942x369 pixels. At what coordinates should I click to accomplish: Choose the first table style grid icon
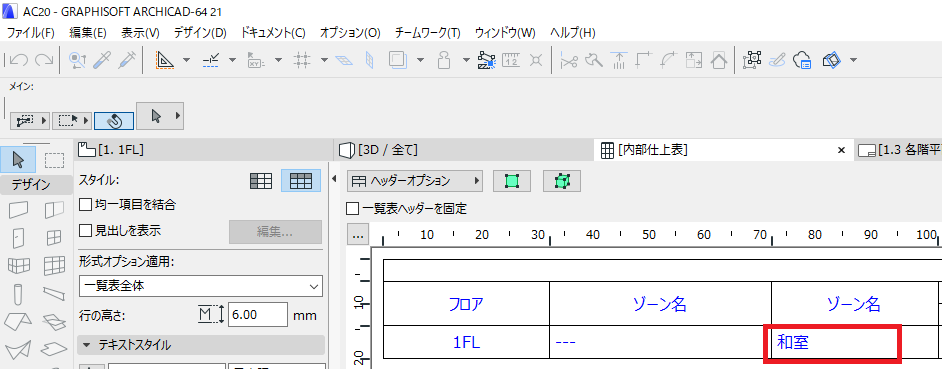pyautogui.click(x=261, y=181)
